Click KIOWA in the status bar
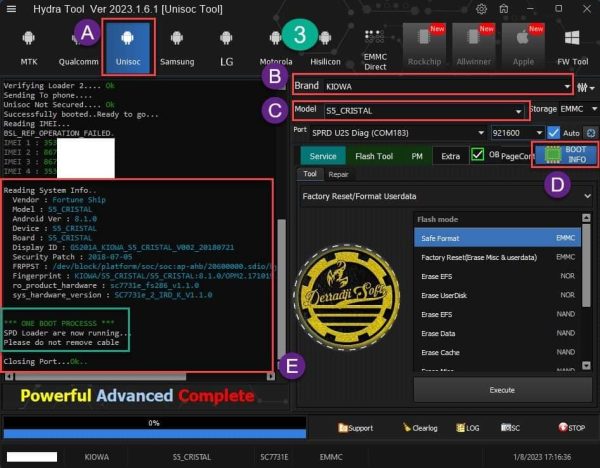600x468 pixels. [96, 457]
